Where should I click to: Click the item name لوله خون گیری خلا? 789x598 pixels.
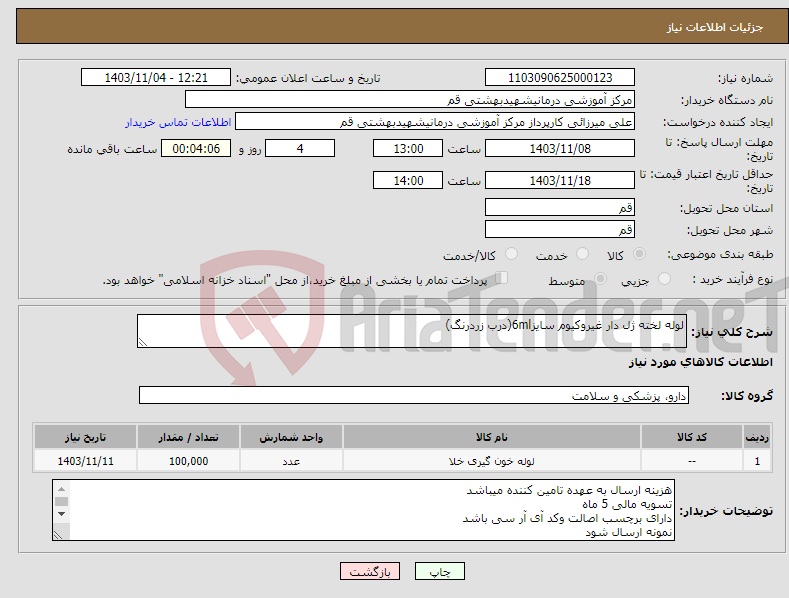pyautogui.click(x=492, y=461)
